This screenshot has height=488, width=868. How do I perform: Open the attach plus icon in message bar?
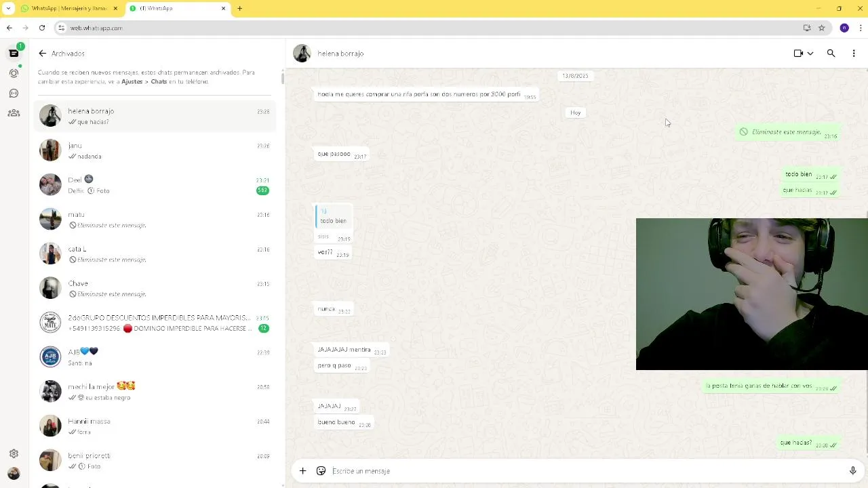pyautogui.click(x=302, y=470)
